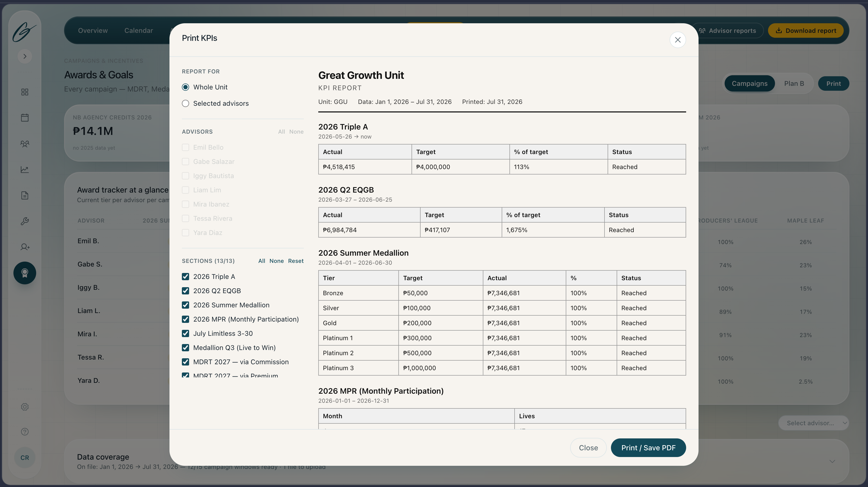
Task: Click All in the Advisors header
Action: pyautogui.click(x=281, y=132)
